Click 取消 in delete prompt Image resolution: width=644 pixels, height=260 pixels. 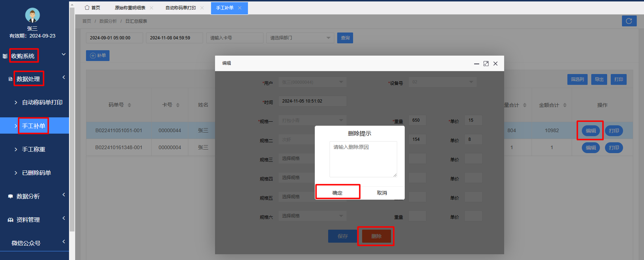(x=382, y=193)
